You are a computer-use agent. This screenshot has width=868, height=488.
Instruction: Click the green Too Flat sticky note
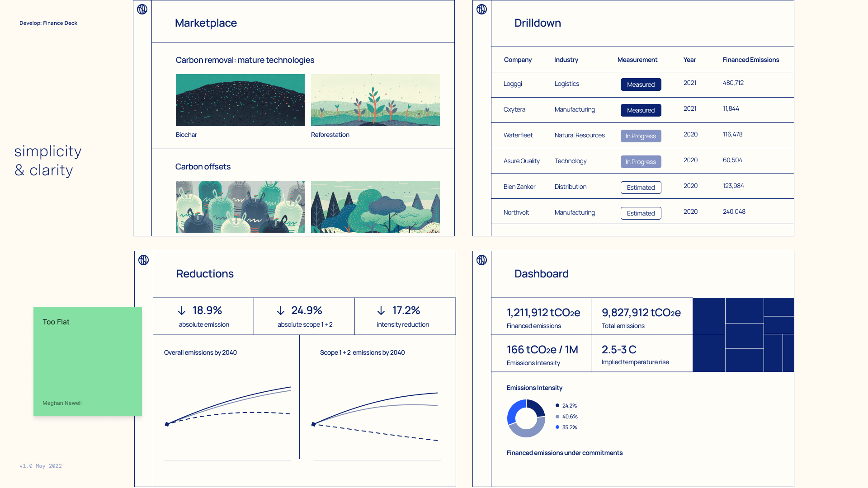pos(87,361)
